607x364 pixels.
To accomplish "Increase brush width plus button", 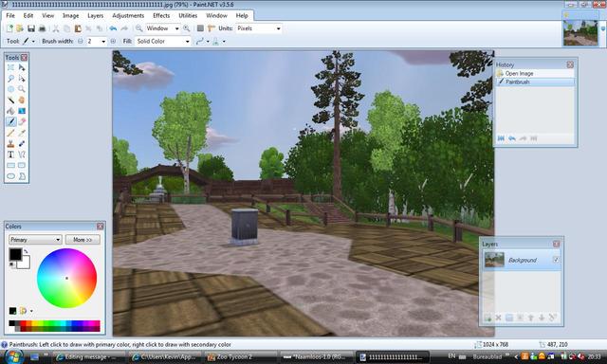I will coord(113,41).
